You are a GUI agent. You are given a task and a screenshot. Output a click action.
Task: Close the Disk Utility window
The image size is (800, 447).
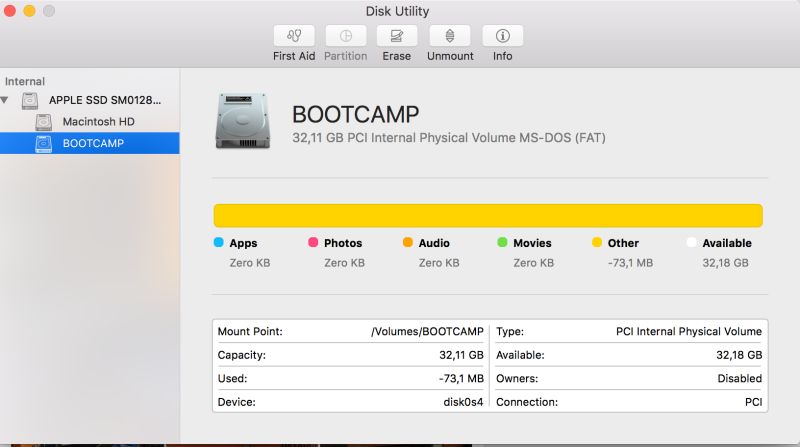10,11
